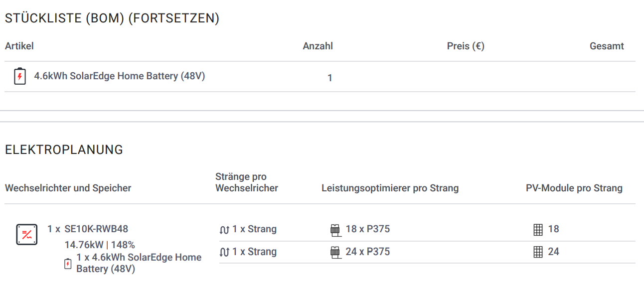
Task: Click the small battery icon under the inverter
Action: tap(68, 264)
